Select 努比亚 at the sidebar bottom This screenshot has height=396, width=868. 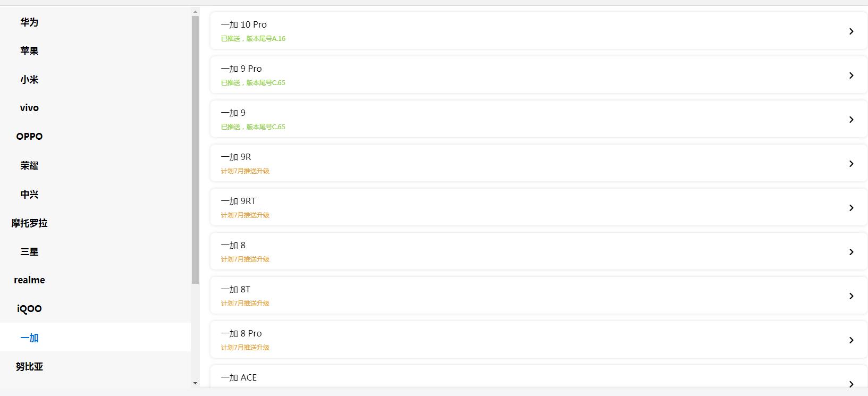[x=29, y=366]
